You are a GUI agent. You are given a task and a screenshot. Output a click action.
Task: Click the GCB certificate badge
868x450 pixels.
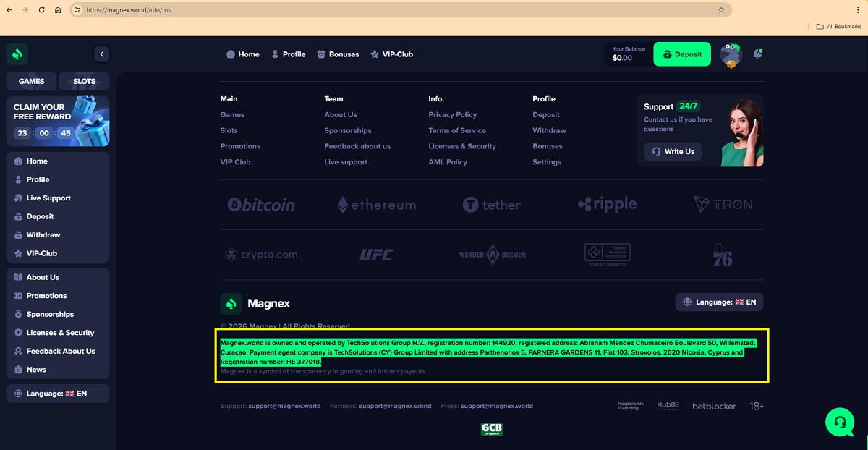tap(492, 429)
